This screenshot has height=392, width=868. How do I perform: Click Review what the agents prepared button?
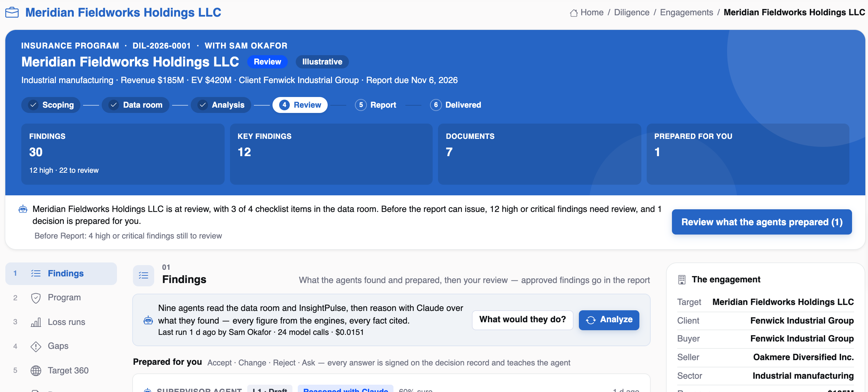tap(762, 222)
